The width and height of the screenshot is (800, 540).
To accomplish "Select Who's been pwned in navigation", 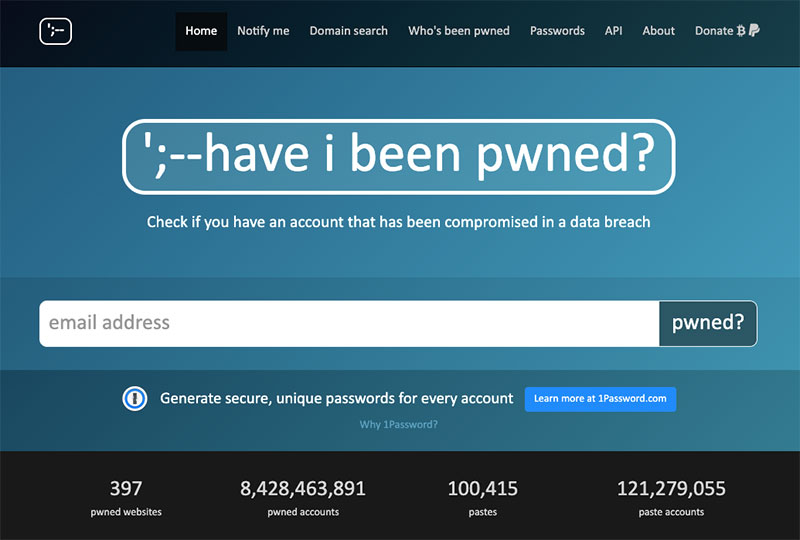I will tap(459, 31).
